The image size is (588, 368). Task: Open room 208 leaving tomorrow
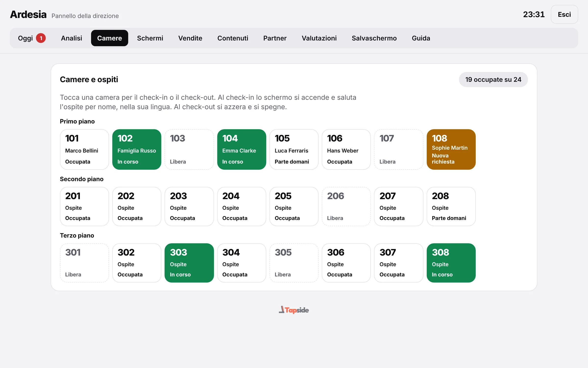tap(451, 206)
